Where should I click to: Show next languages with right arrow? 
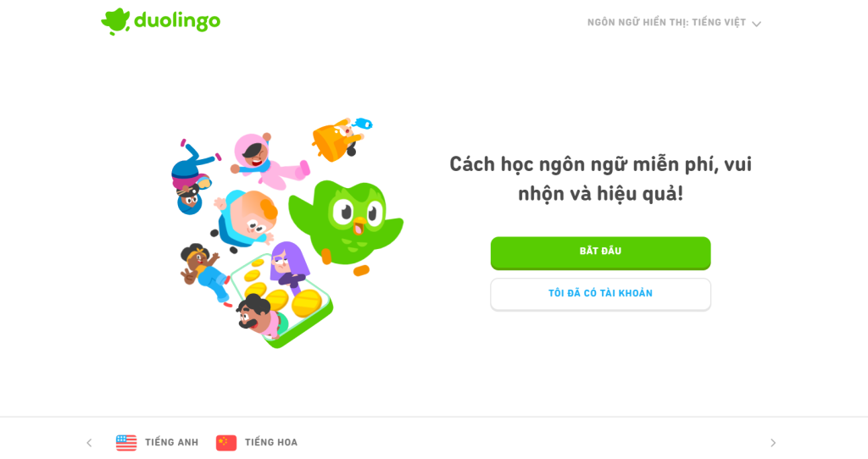pyautogui.click(x=773, y=442)
